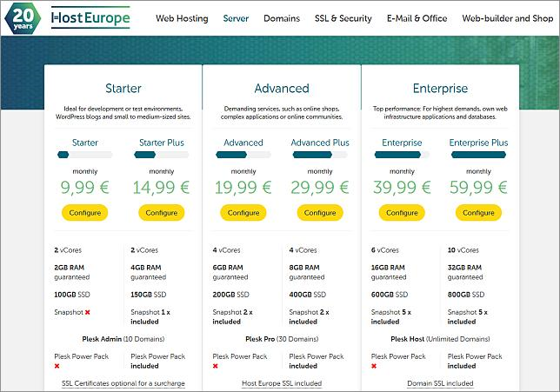Viewport: 560px width, 392px height.
Task: Click the '100GB SSD' spec
Action: pos(72,295)
